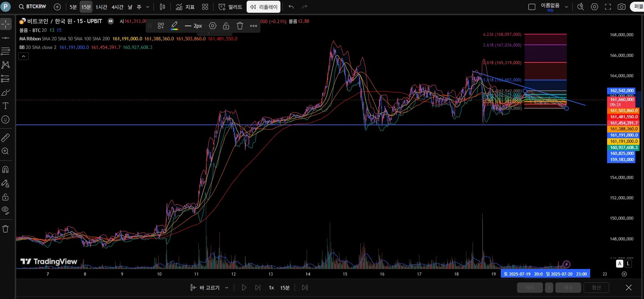Switch to the 5분 timeframe
This screenshot has height=299, width=644.
click(x=73, y=7)
